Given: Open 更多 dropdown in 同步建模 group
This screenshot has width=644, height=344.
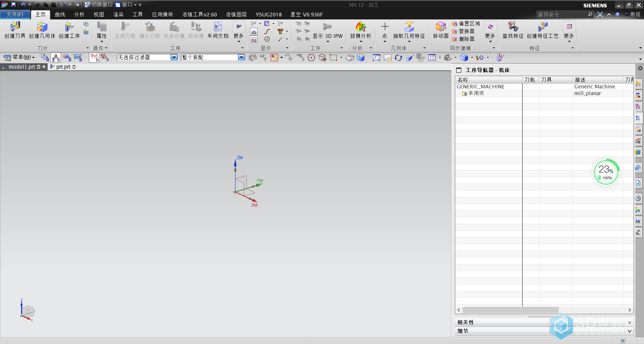Looking at the screenshot, I should coord(490,32).
